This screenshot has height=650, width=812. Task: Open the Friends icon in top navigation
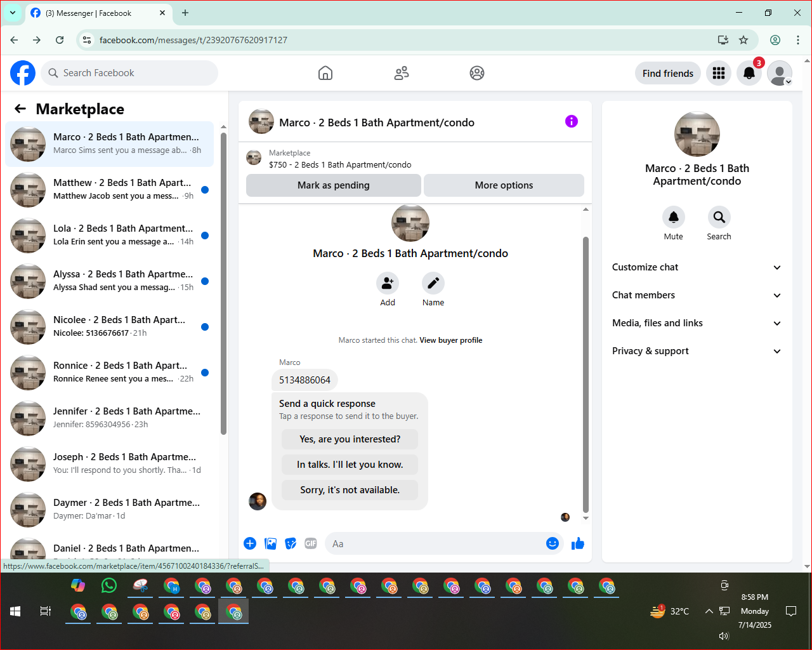click(x=402, y=73)
